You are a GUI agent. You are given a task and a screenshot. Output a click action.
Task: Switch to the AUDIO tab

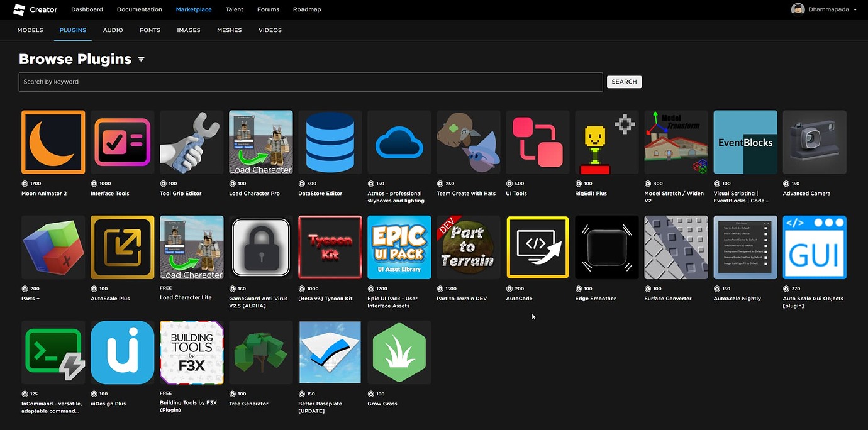pos(113,30)
